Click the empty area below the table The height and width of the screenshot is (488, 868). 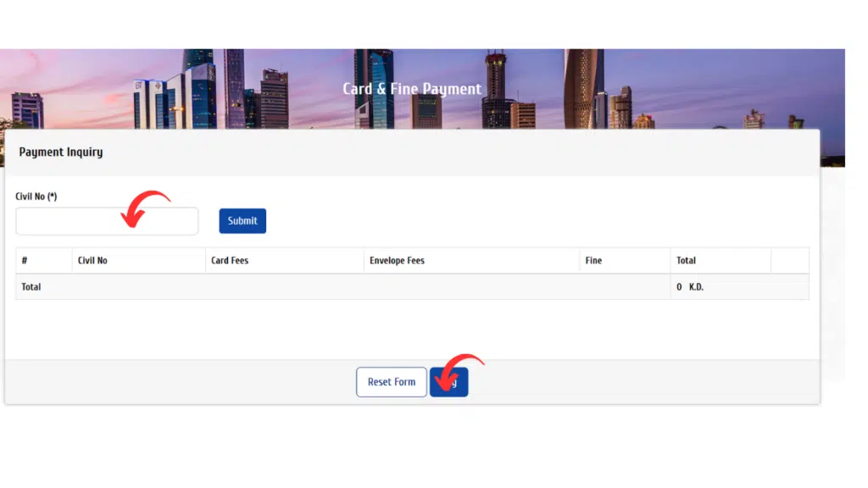point(412,330)
